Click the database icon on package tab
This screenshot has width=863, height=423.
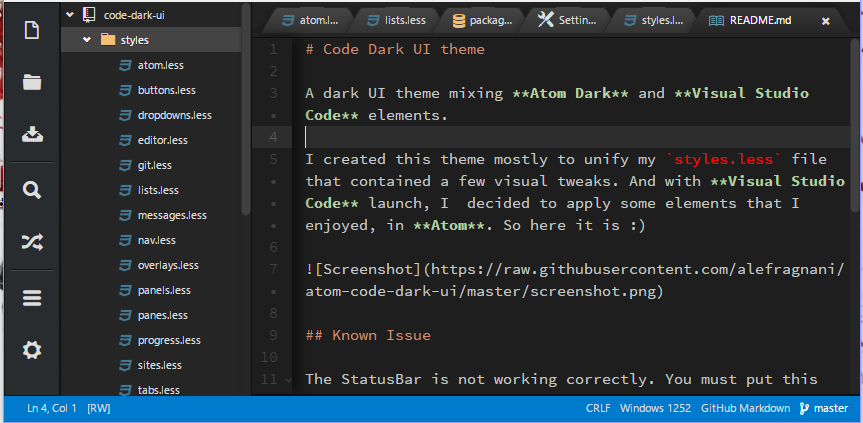click(458, 21)
